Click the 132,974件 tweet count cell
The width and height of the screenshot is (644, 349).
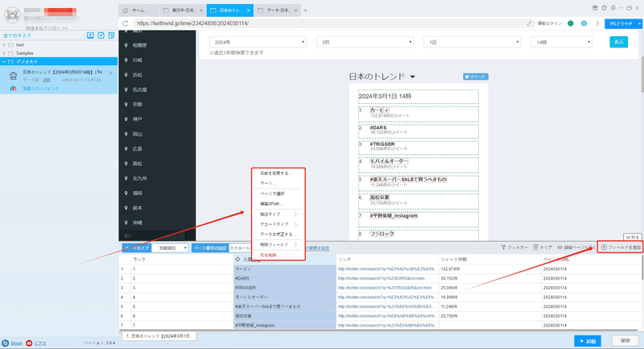click(490, 269)
